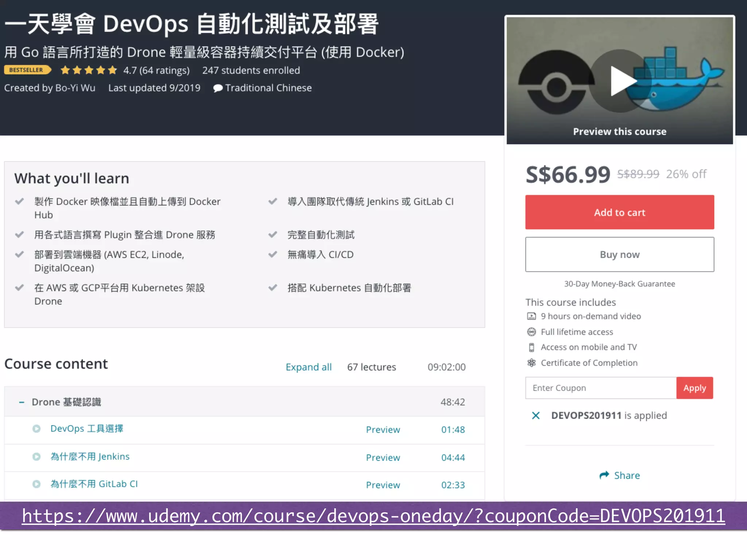Open the DevOps 工具選擇 lecture
Image resolution: width=747 pixels, height=560 pixels.
tap(87, 429)
